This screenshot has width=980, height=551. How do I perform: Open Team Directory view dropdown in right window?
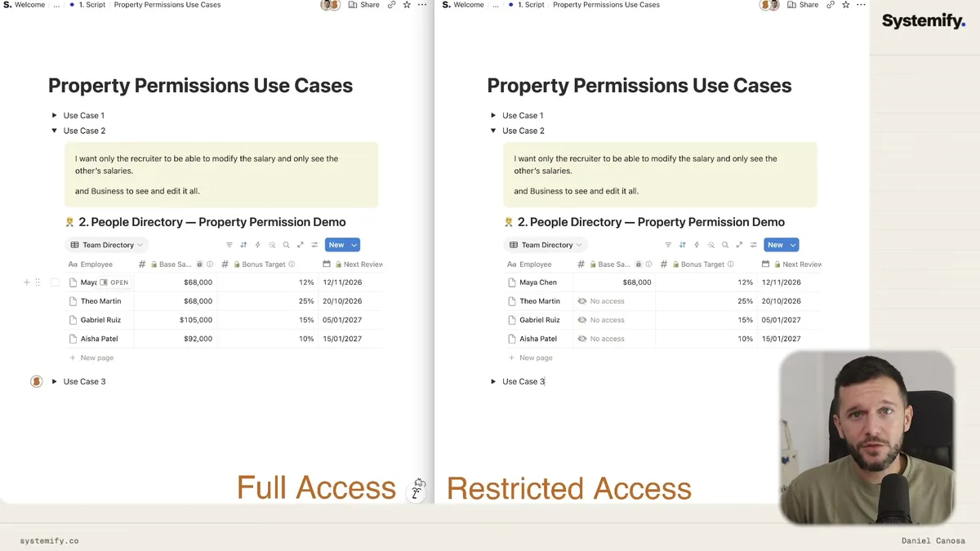pyautogui.click(x=546, y=245)
